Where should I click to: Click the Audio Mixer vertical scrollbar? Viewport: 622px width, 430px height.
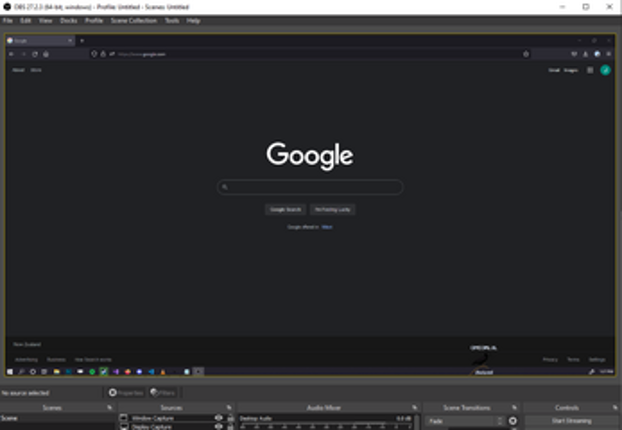click(417, 422)
